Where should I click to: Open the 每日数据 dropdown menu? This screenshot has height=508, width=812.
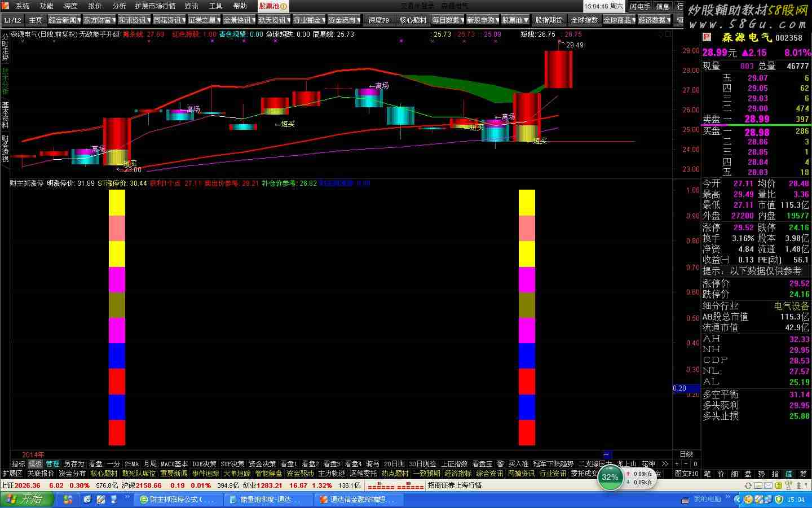click(x=448, y=20)
